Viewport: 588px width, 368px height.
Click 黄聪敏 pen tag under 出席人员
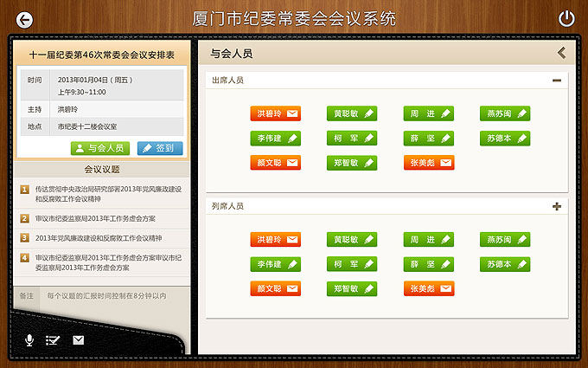click(x=352, y=113)
